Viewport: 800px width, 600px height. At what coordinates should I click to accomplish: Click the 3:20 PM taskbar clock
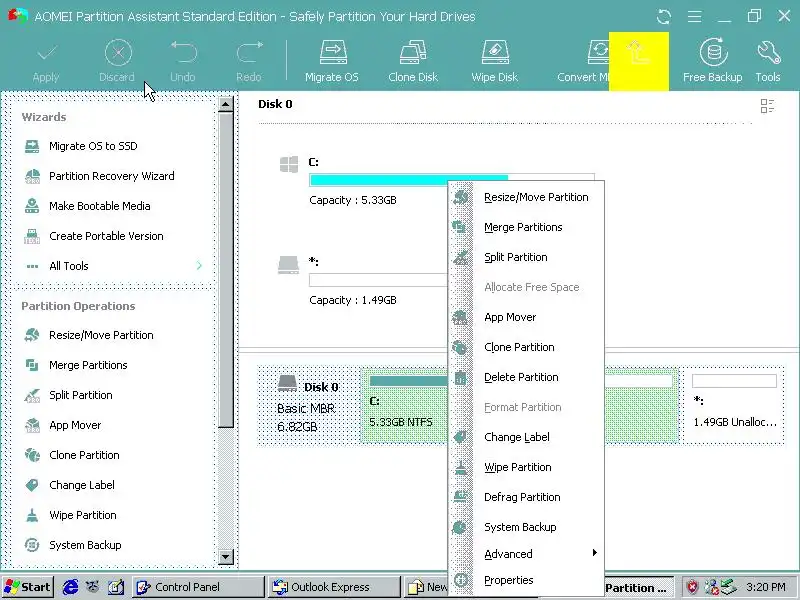click(766, 587)
